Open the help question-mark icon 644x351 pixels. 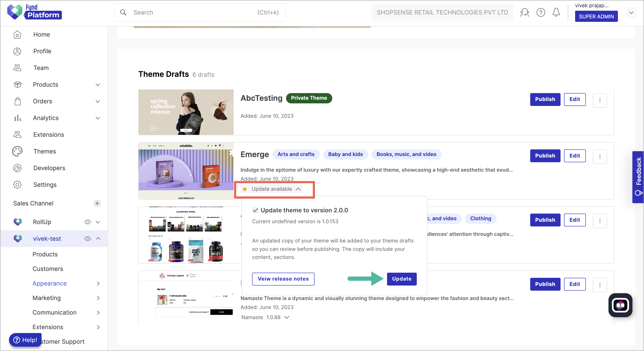[540, 12]
